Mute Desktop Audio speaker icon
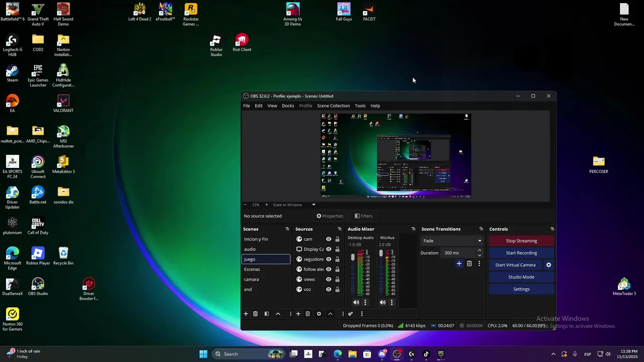 tap(356, 302)
